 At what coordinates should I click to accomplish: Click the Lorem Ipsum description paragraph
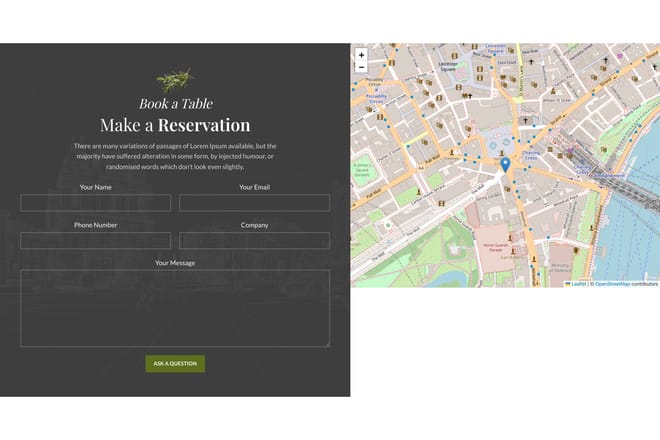(x=175, y=156)
